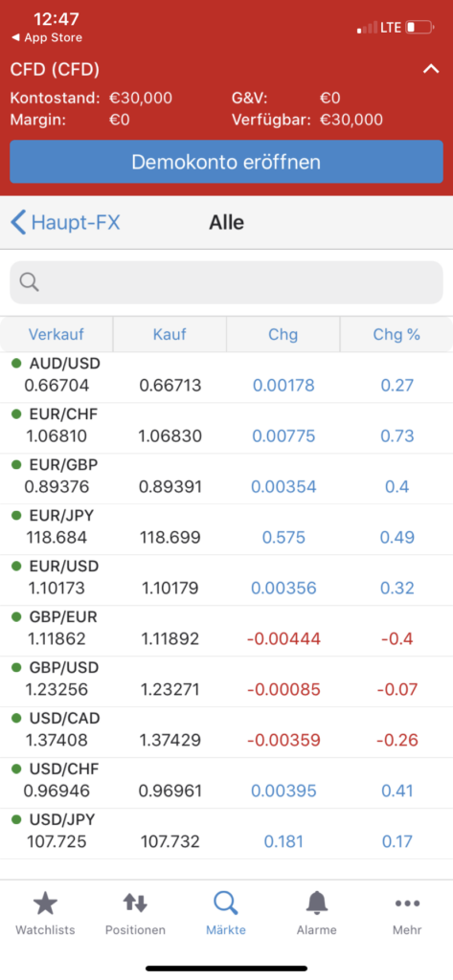The width and height of the screenshot is (453, 980).
Task: Open the Watchlists star icon
Action: point(45,903)
